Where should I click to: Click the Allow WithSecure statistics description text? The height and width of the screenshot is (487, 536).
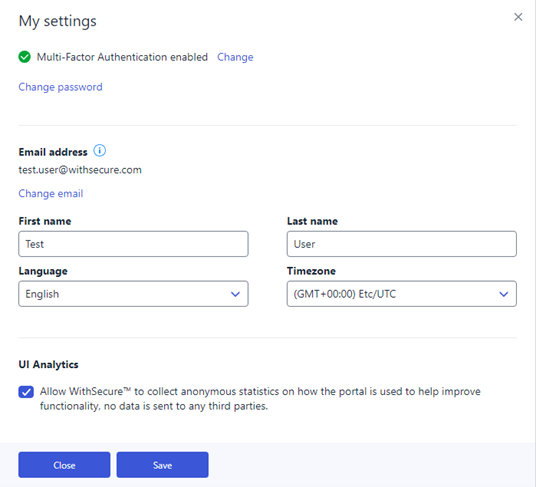260,399
